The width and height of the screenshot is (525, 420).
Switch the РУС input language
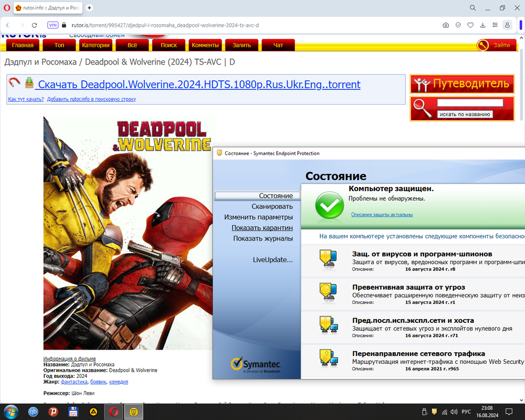click(466, 412)
